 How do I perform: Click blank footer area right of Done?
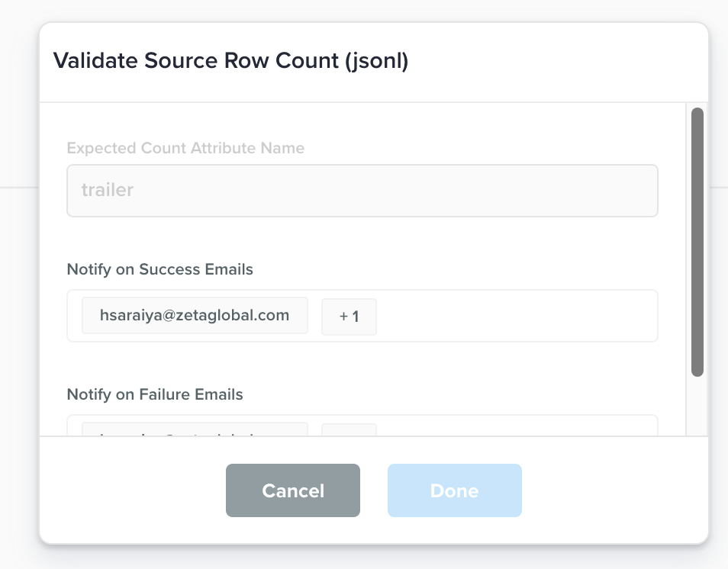[610, 490]
